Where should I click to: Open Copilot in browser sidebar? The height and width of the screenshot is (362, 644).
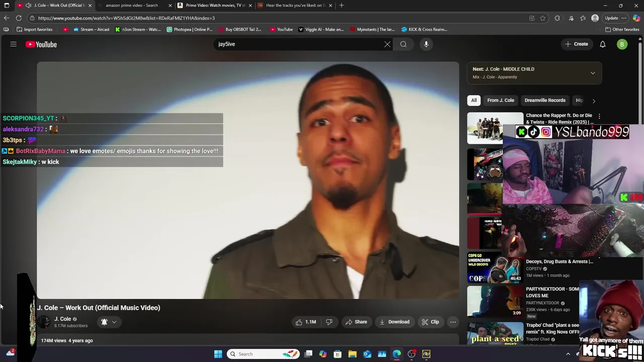(x=636, y=18)
